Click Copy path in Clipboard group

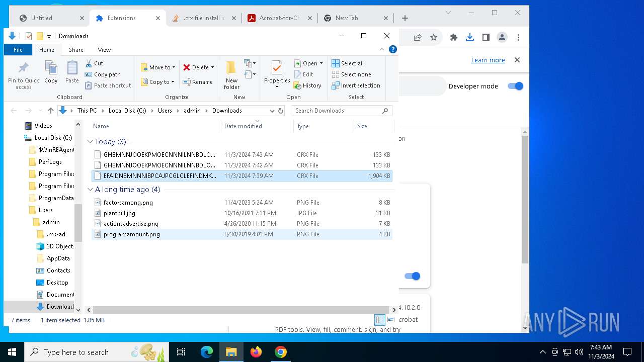click(x=103, y=74)
